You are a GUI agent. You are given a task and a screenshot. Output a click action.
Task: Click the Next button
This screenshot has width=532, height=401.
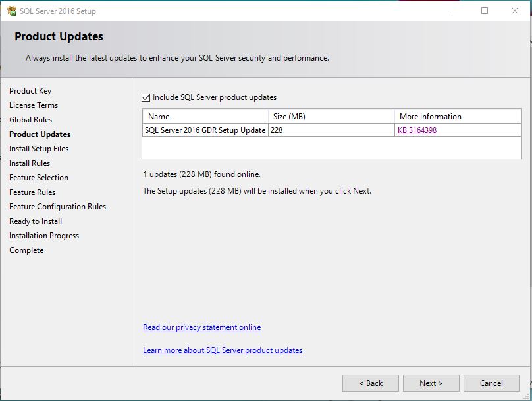tap(431, 383)
